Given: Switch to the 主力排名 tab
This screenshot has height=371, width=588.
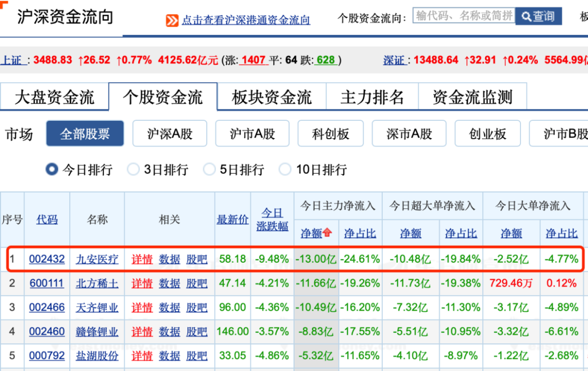Looking at the screenshot, I should (x=372, y=96).
